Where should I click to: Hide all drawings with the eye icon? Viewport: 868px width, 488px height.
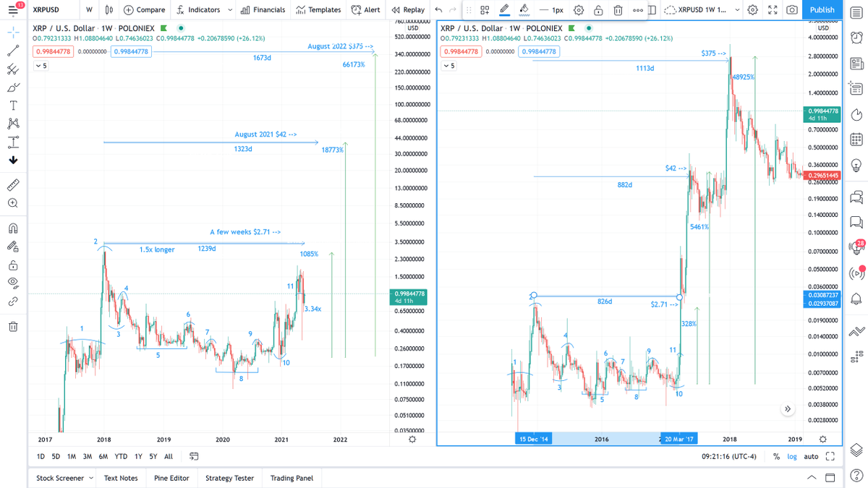pyautogui.click(x=13, y=283)
